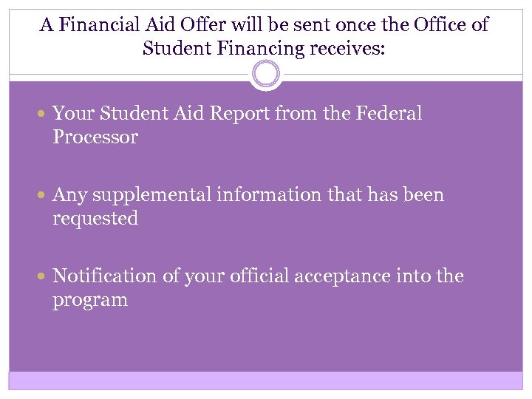This screenshot has width=532, height=399.
Task: Click the light lavender strip at the slide bottom
Action: click(x=266, y=380)
